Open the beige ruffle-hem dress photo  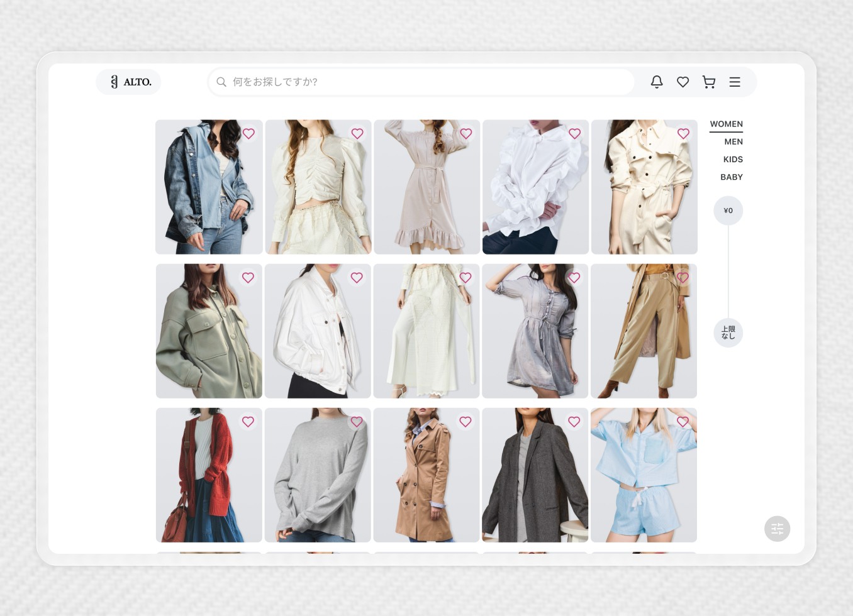coord(426,187)
